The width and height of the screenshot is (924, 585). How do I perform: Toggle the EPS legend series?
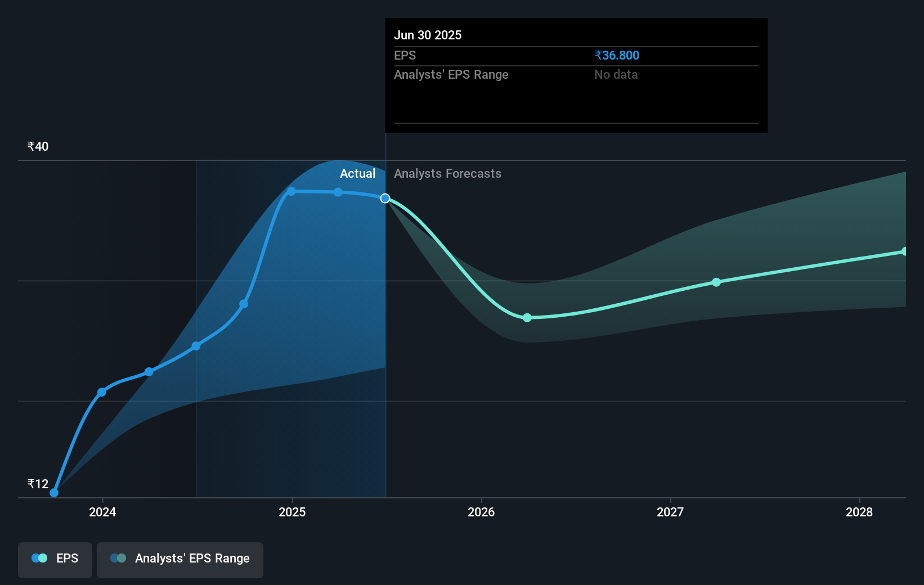click(x=55, y=559)
